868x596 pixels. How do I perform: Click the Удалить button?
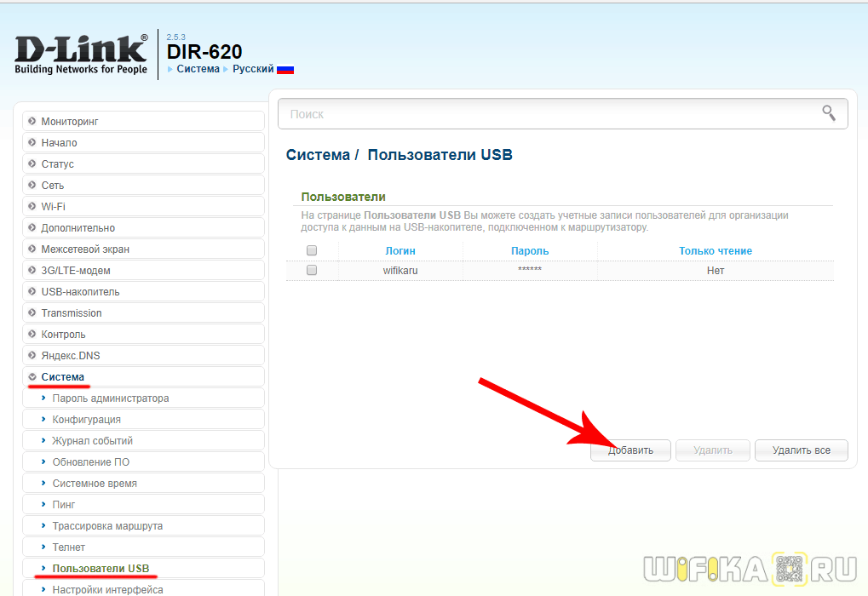pos(713,450)
